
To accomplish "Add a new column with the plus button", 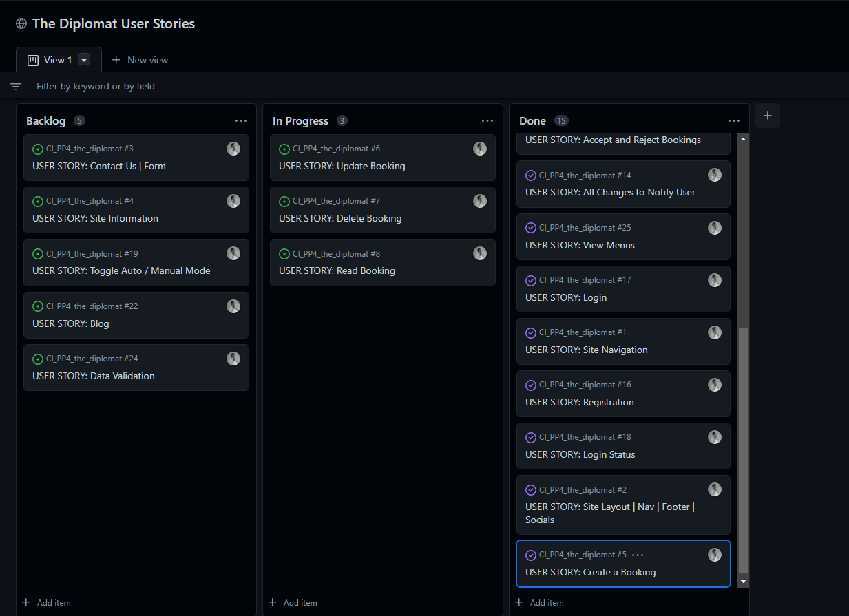I will (x=768, y=116).
